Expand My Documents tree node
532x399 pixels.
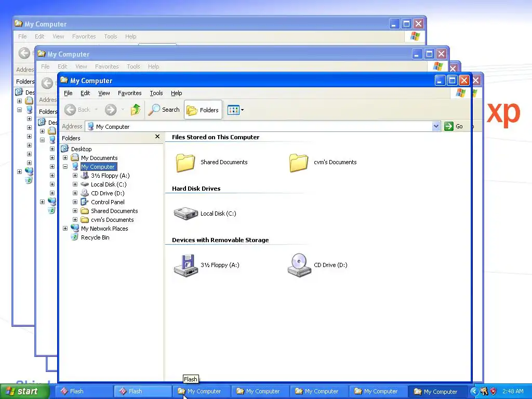(65, 158)
